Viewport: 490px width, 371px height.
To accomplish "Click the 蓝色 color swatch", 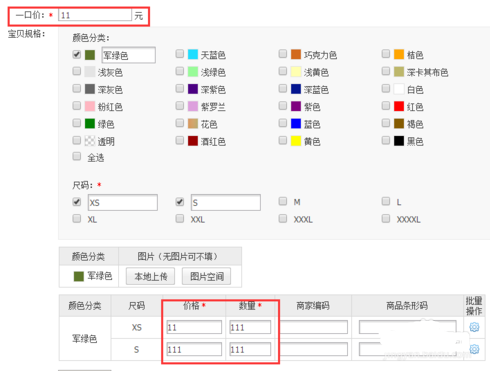I will [296, 124].
